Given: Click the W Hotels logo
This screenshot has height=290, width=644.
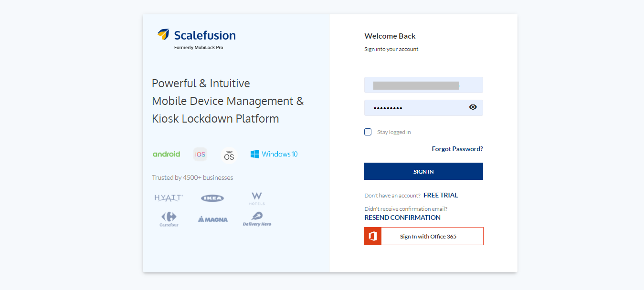Looking at the screenshot, I should point(257,198).
